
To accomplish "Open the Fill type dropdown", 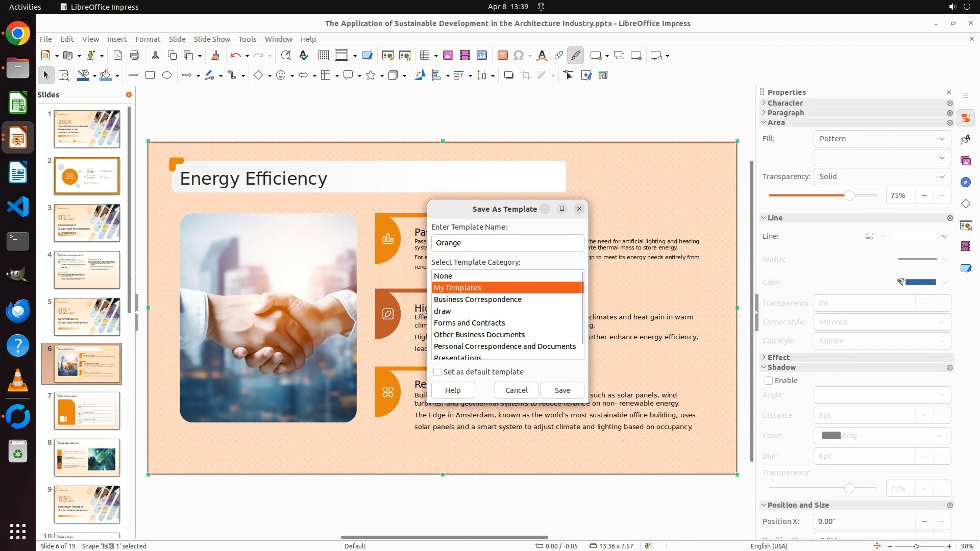I will 882,139.
